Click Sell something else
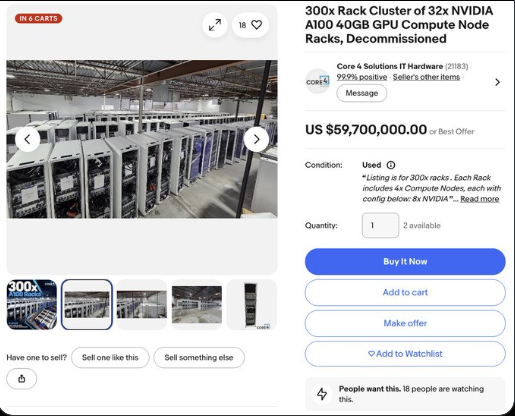This screenshot has height=416, width=515. [199, 358]
